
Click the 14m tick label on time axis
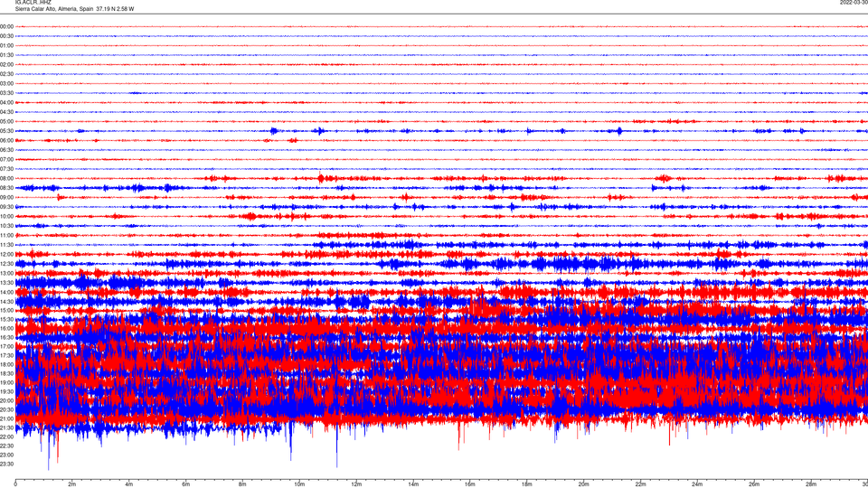(x=413, y=484)
